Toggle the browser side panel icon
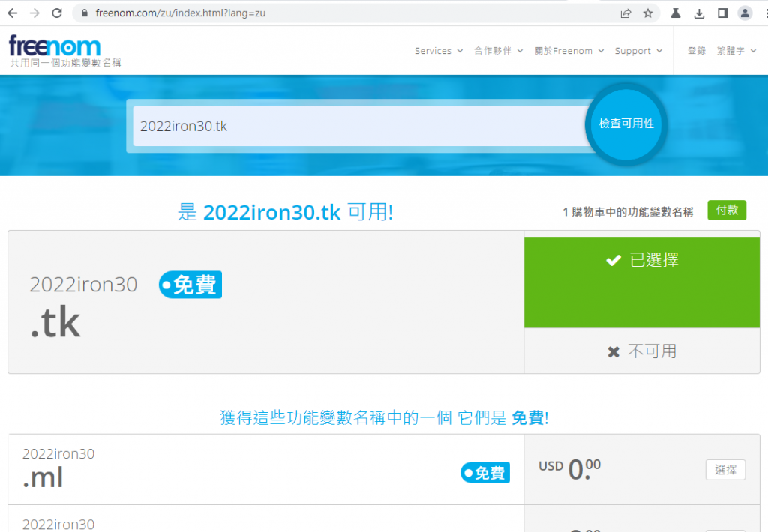This screenshot has height=532, width=768. click(x=722, y=13)
